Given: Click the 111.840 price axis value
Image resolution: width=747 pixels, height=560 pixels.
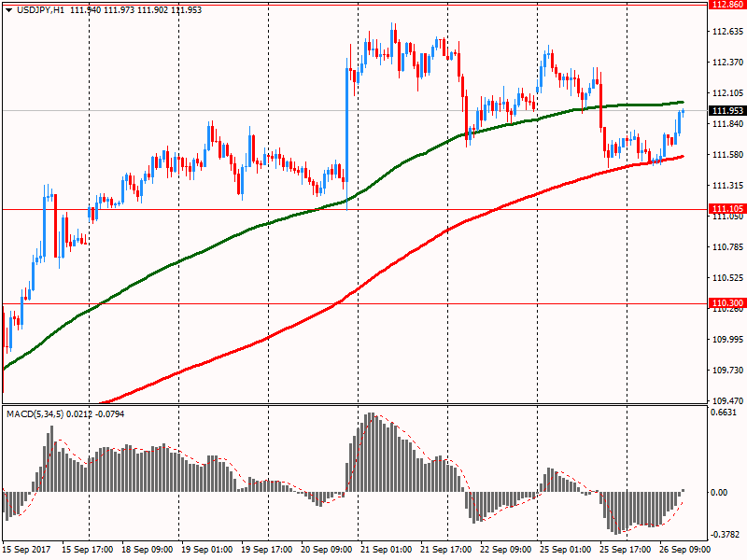Looking at the screenshot, I should tap(727, 124).
